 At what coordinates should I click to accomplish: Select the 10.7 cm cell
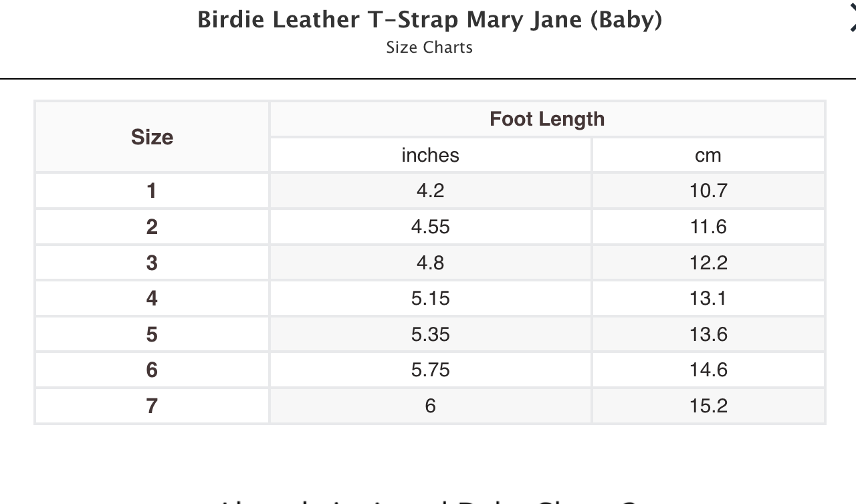pyautogui.click(x=708, y=191)
